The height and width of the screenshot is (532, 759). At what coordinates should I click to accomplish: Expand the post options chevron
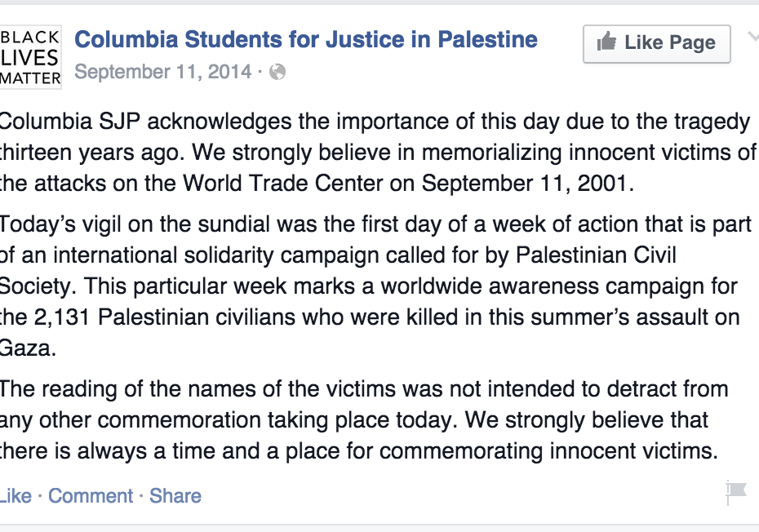pyautogui.click(x=753, y=36)
